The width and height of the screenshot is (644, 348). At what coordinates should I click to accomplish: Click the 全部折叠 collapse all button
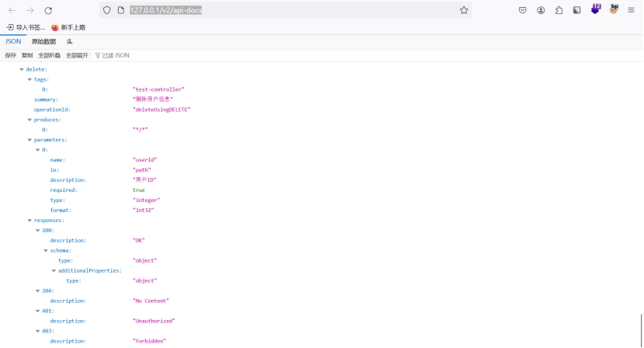(x=49, y=55)
